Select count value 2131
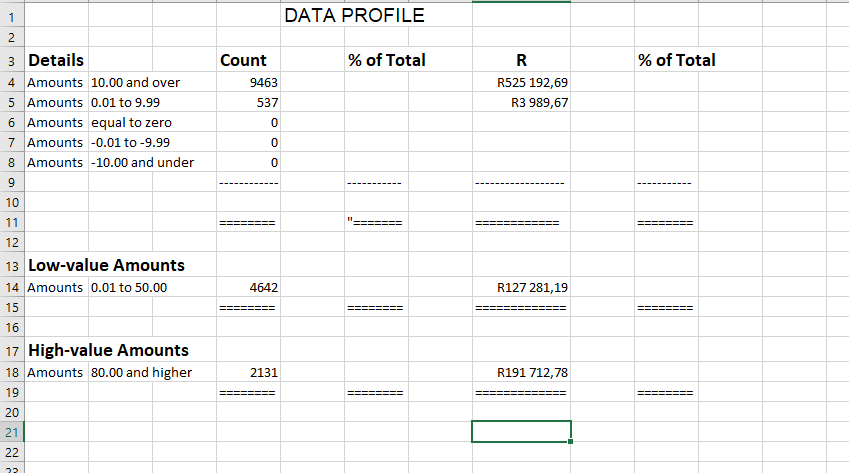849x473 pixels. point(248,372)
